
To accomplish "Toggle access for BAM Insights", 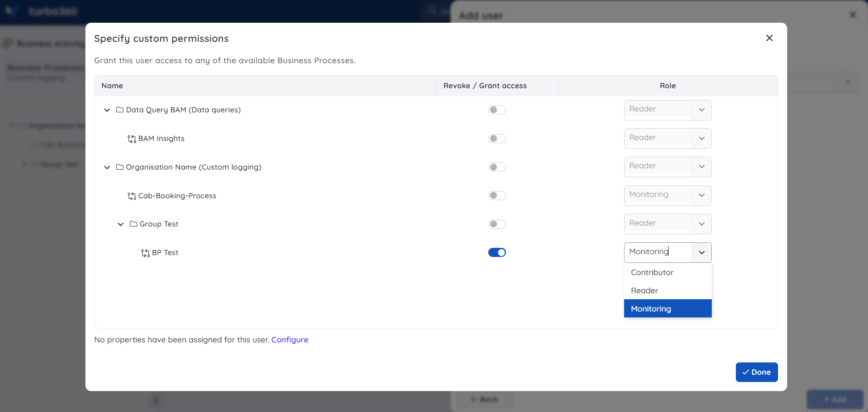I will pyautogui.click(x=497, y=139).
